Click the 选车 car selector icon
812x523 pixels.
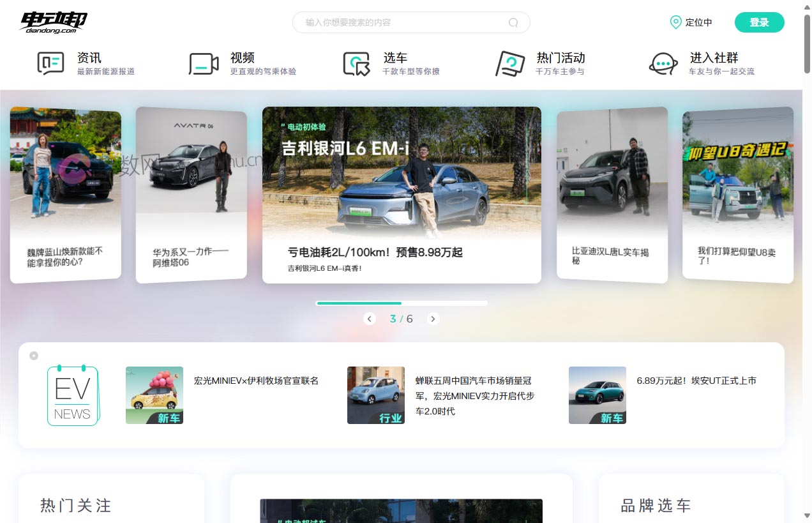click(x=357, y=63)
